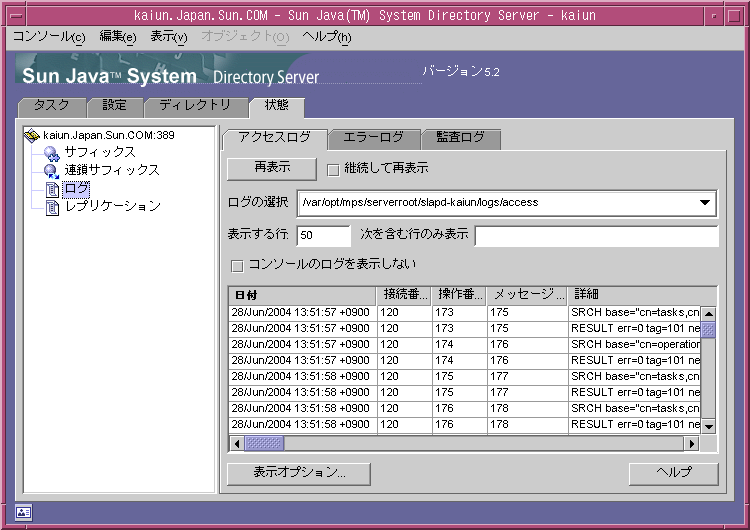Select the 状態 tab

pyautogui.click(x=276, y=106)
